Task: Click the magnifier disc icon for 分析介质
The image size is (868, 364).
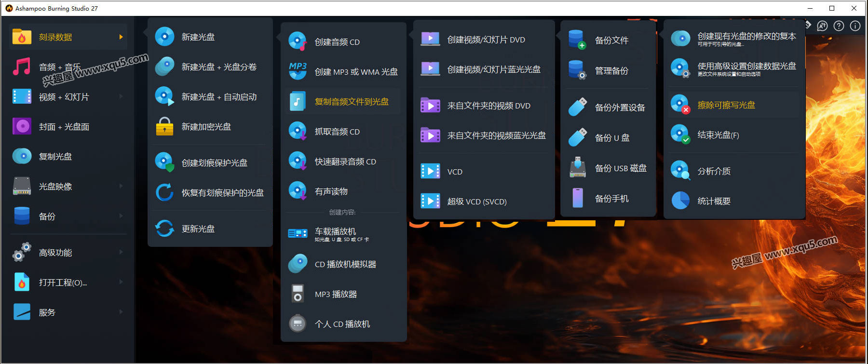Action: pyautogui.click(x=680, y=171)
